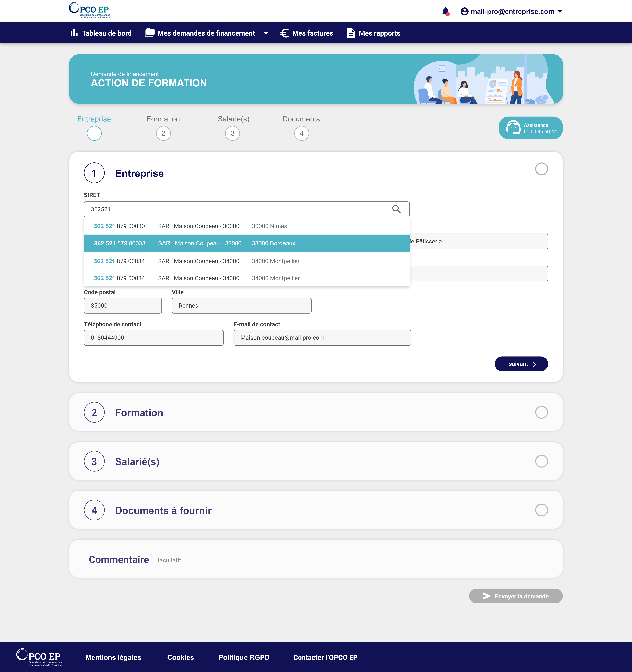Click the OPCO EP footer logo
Viewport: 632px width, 672px height.
39,657
